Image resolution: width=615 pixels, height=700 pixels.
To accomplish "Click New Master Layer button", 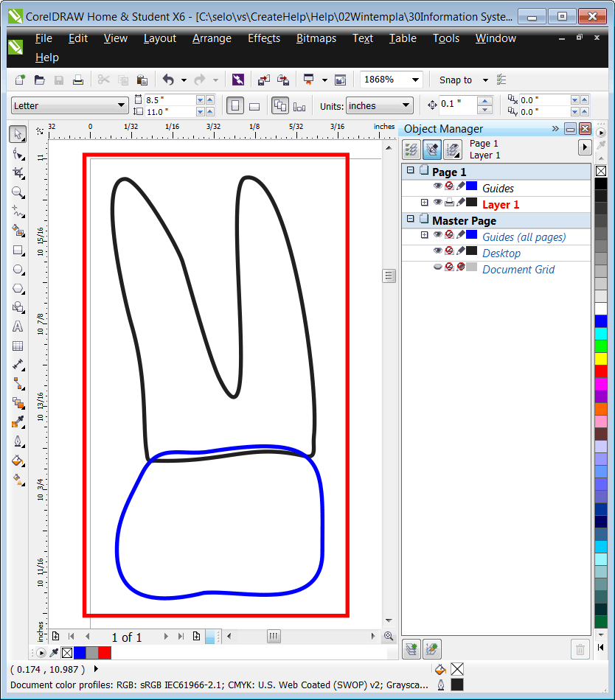I will pyautogui.click(x=432, y=649).
